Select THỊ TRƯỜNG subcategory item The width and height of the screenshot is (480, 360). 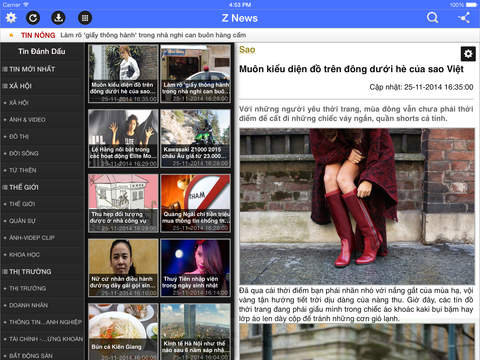coord(42,288)
